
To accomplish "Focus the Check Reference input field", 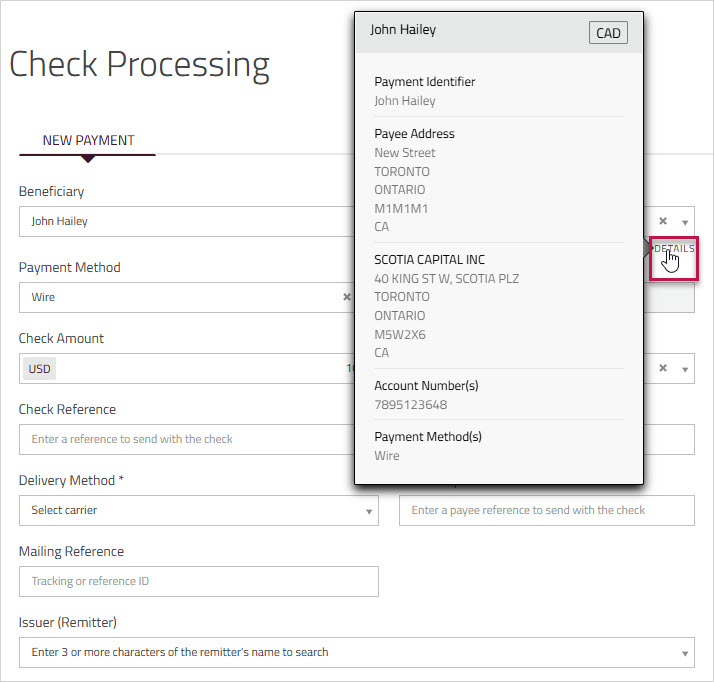I will [187, 439].
